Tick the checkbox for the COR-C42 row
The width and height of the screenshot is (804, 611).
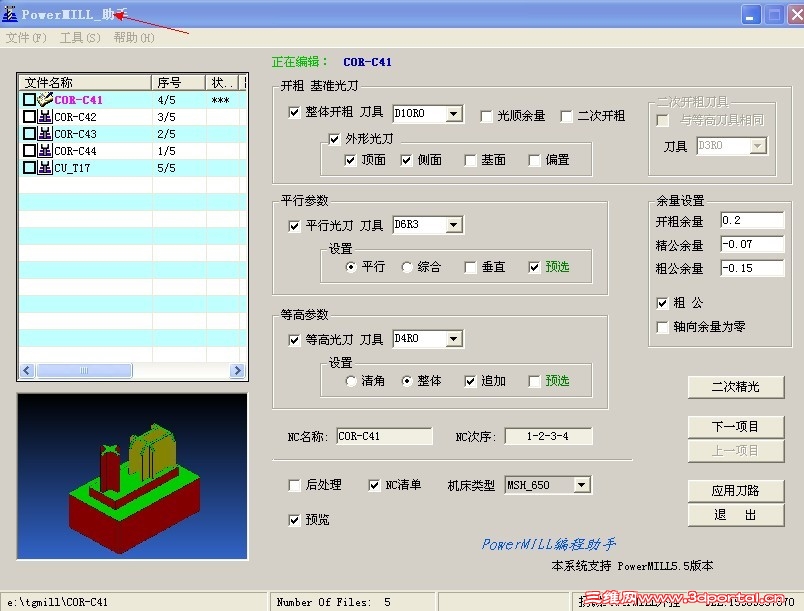pos(30,116)
